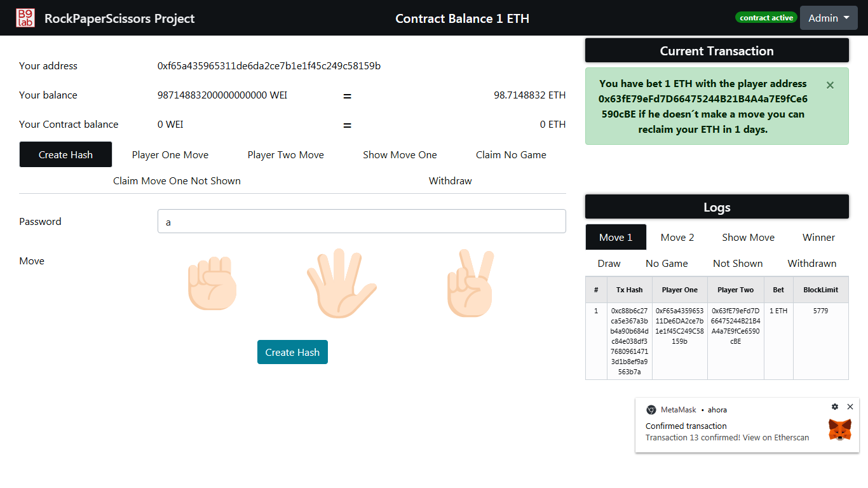Select the paper open-hand move icon

(341, 283)
